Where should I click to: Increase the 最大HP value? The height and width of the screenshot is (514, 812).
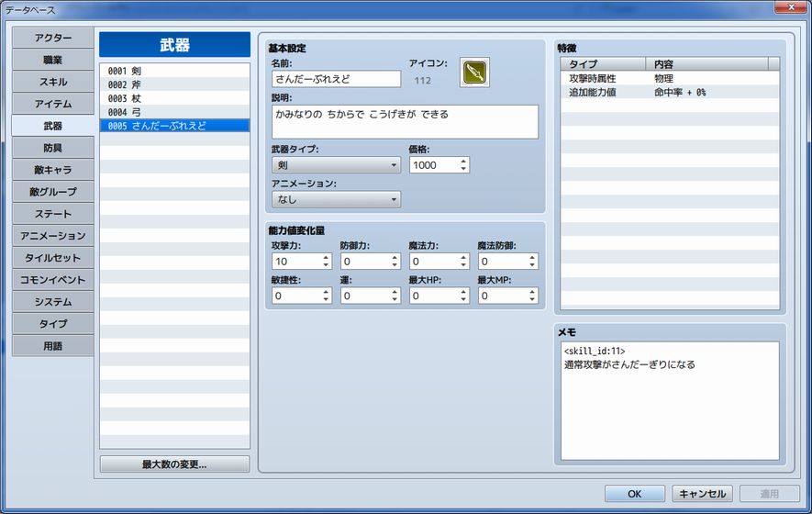coord(463,292)
